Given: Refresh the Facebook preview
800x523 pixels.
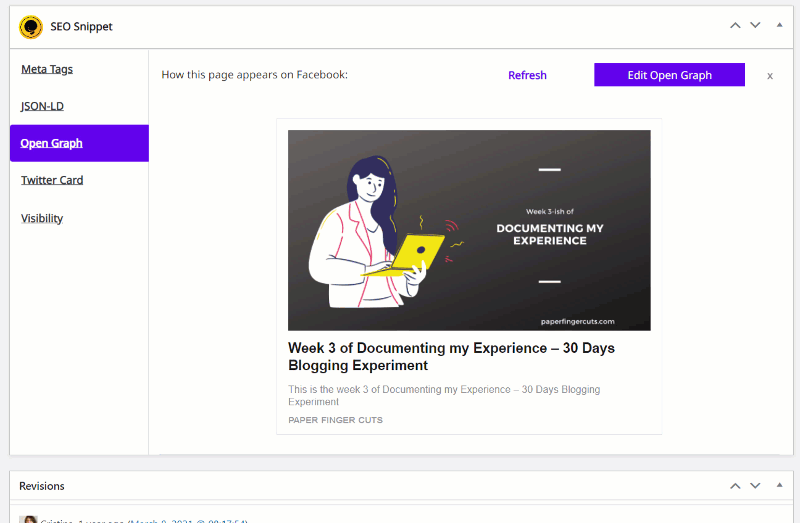Looking at the screenshot, I should tap(527, 75).
